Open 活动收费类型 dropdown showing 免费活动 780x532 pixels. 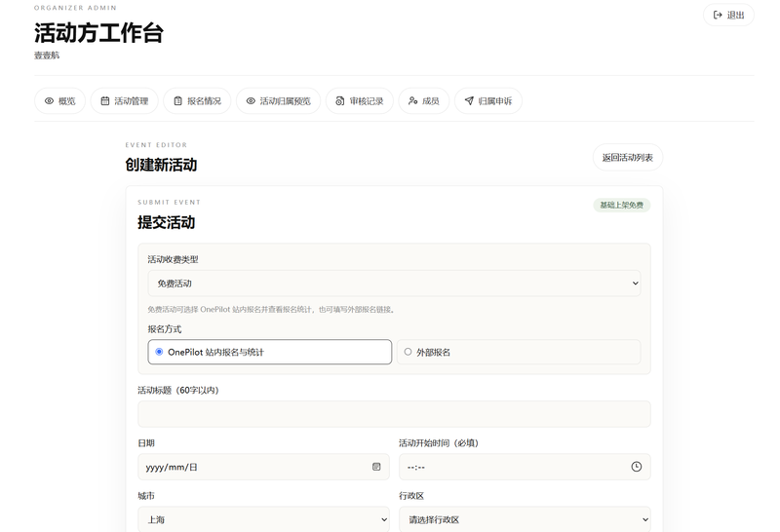[x=394, y=284]
